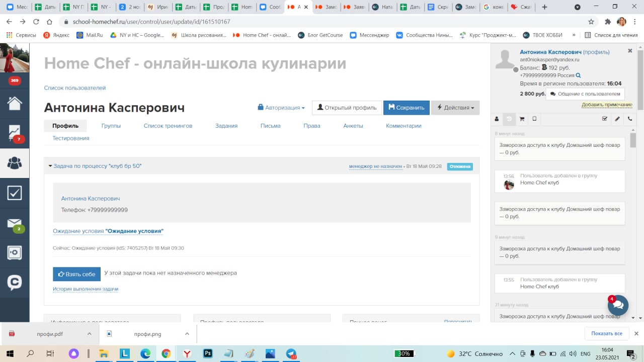The height and width of the screenshot is (362, 644).
Task: Open the mail envelope sidebar icon
Action: 15,223
